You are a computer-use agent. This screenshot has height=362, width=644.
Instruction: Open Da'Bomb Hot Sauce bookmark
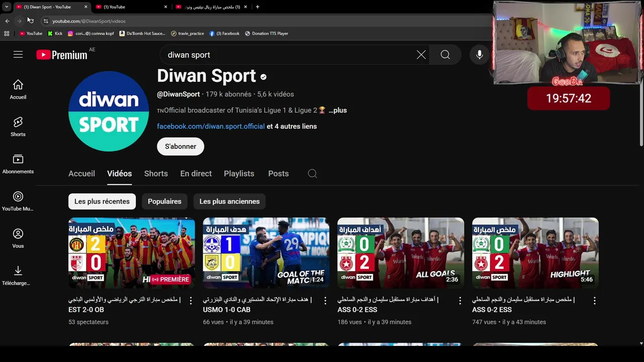142,33
